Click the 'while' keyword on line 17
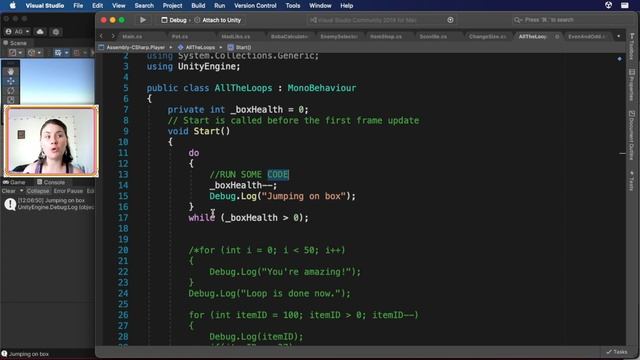The height and width of the screenshot is (360, 640). point(202,218)
